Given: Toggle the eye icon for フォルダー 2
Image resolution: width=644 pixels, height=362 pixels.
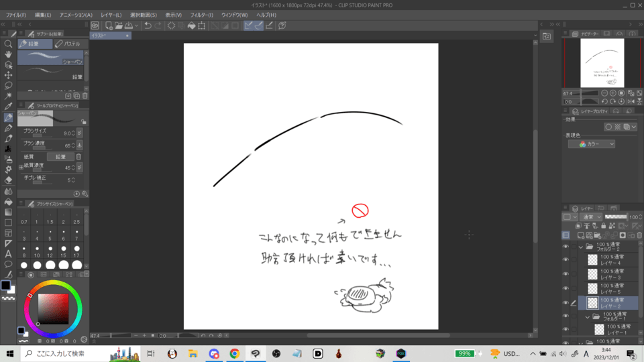Looking at the screenshot, I should [566, 246].
